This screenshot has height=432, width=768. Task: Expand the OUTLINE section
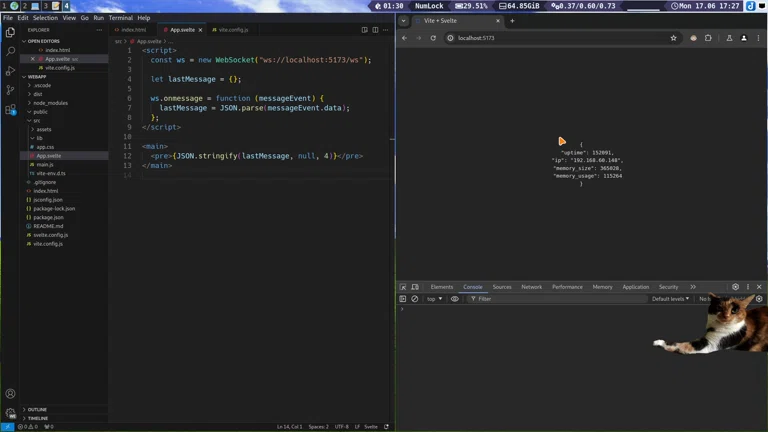[x=38, y=409]
